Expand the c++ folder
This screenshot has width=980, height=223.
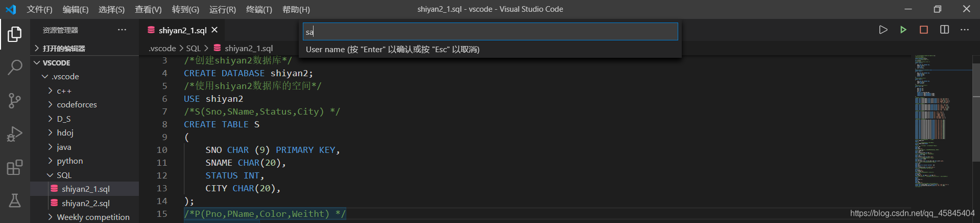(x=84, y=91)
